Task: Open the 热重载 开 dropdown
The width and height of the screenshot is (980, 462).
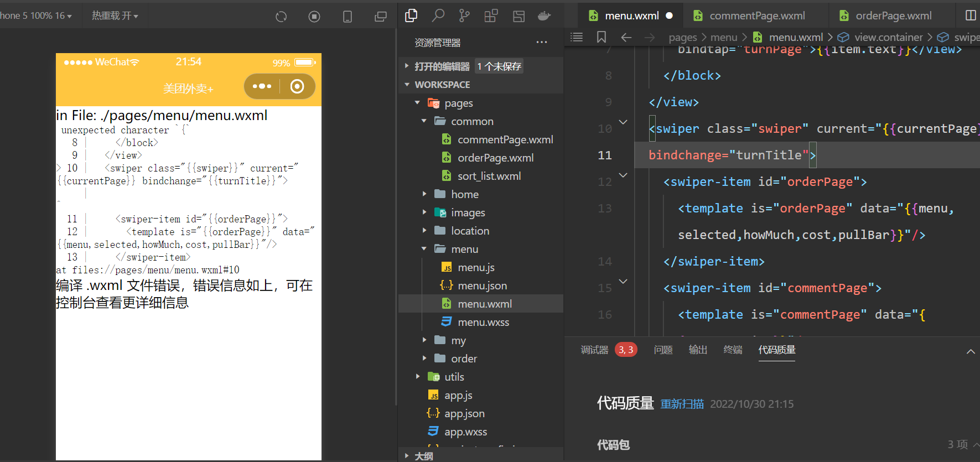Action: [x=115, y=15]
